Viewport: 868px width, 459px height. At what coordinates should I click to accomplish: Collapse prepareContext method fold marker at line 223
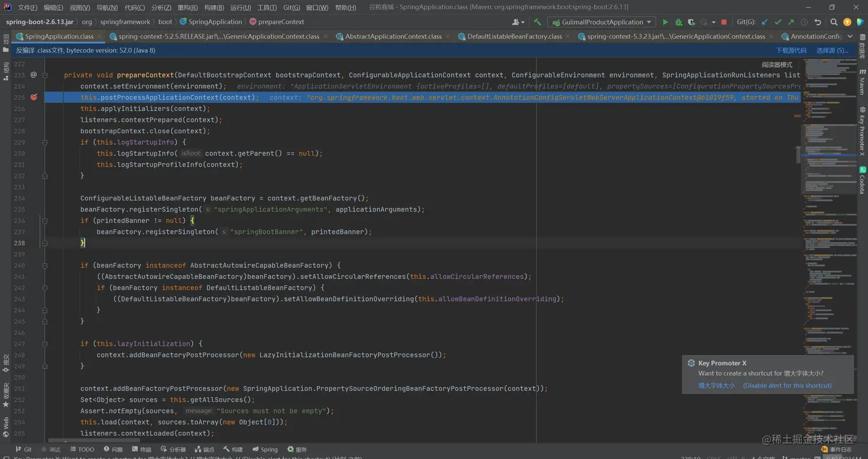(45, 75)
